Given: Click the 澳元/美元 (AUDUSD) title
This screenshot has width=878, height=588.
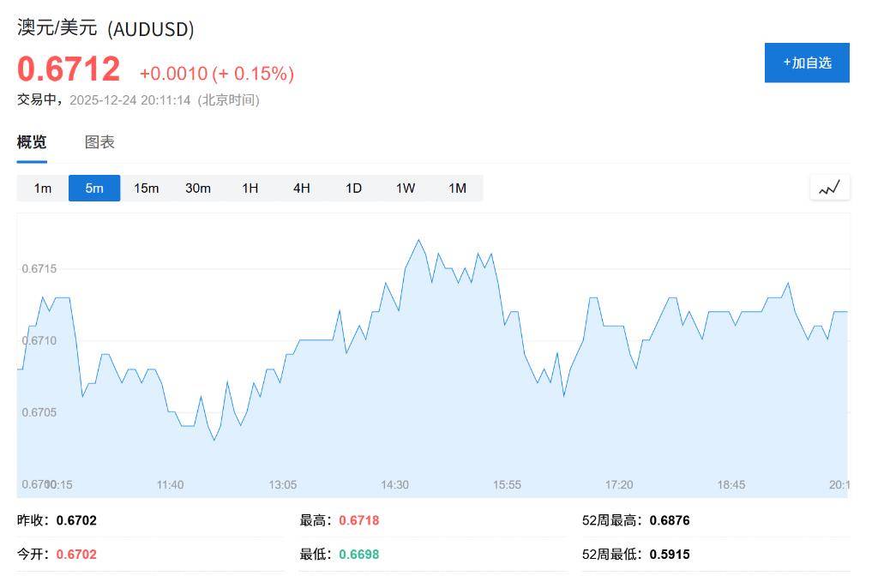Looking at the screenshot, I should [105, 28].
